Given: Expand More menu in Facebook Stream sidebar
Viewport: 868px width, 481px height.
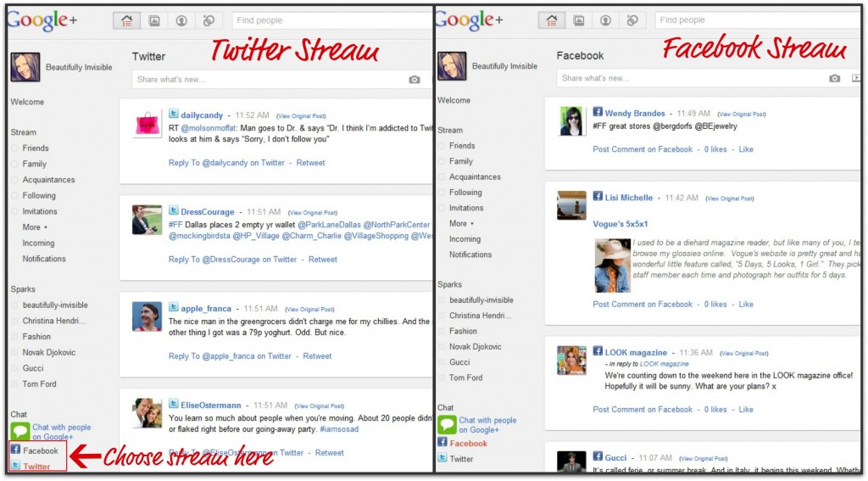Looking at the screenshot, I should pos(462,223).
